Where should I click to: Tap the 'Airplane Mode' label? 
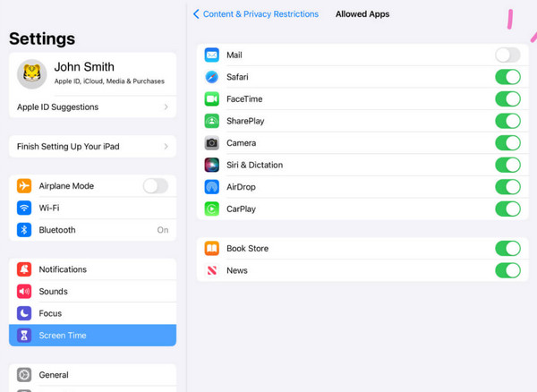[66, 186]
